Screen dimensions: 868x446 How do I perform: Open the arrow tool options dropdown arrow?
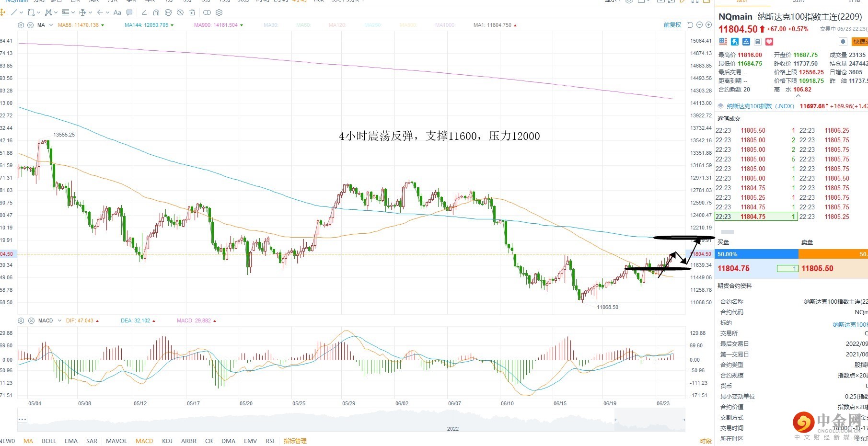pyautogui.click(x=108, y=12)
